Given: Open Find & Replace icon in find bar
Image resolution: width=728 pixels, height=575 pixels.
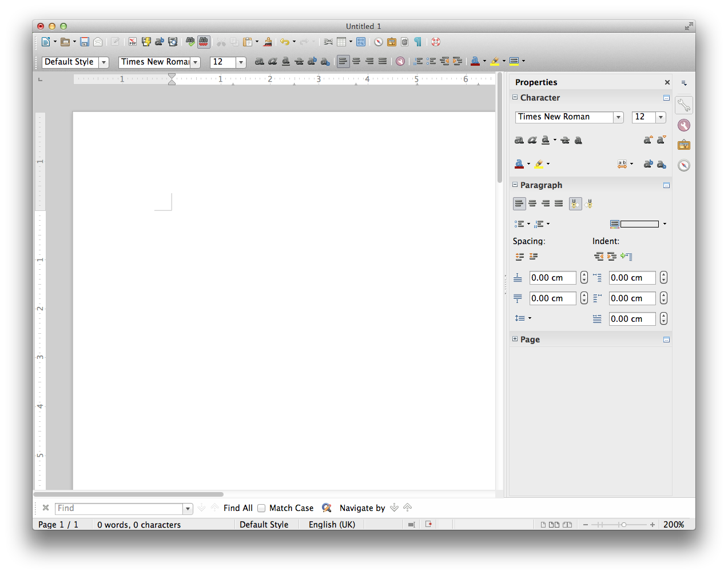Looking at the screenshot, I should point(327,508).
